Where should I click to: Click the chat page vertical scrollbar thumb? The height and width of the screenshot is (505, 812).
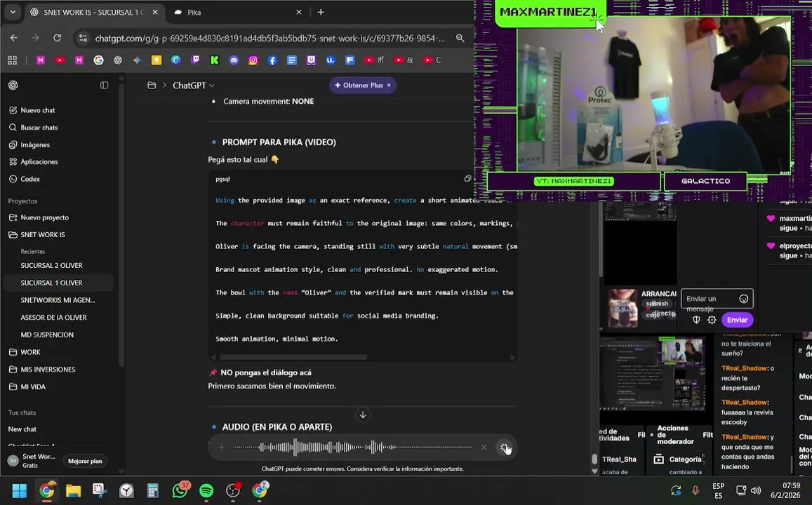pos(594,459)
